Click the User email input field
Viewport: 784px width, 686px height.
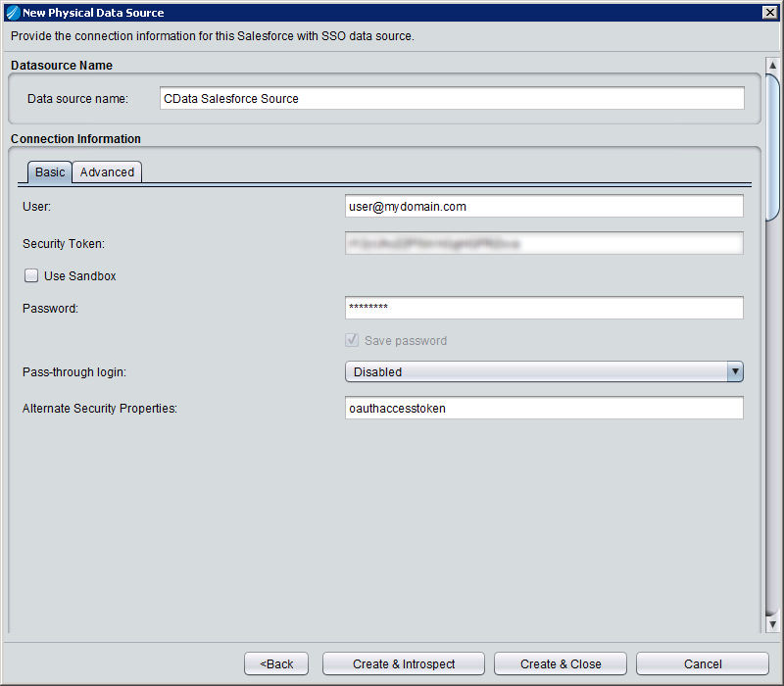tap(544, 207)
